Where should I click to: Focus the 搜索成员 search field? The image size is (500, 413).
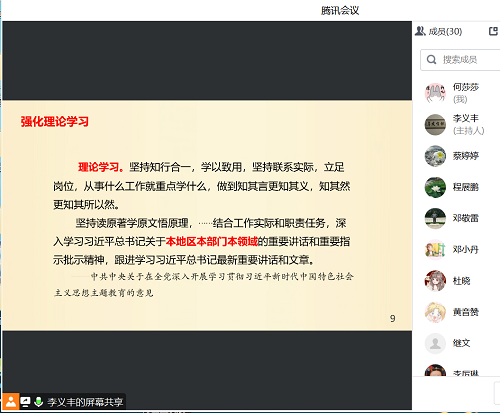(x=460, y=60)
